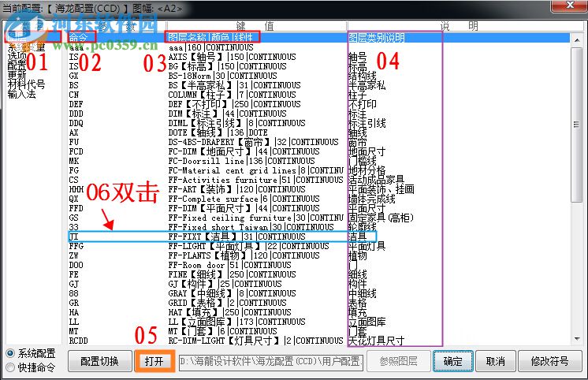Image resolution: width=588 pixels, height=380 pixels.
Task: Select the RC-DIM-LIGHT【灯具尺寸】 row
Action: point(318,341)
